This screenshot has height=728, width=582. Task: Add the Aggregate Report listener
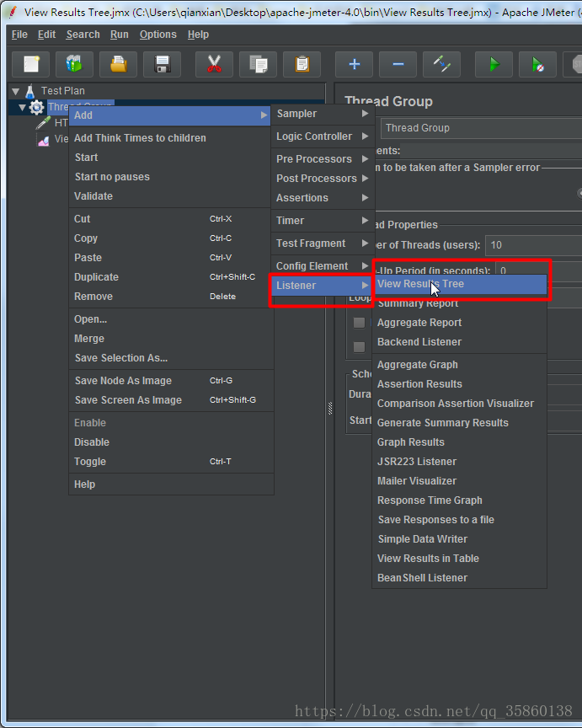coord(460,323)
